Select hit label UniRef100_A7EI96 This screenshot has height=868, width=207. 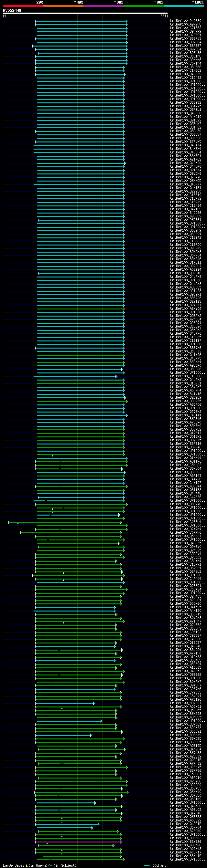(x=186, y=699)
